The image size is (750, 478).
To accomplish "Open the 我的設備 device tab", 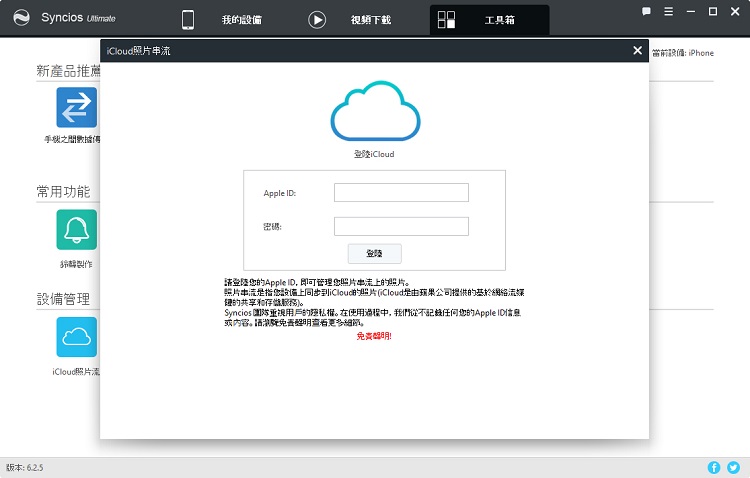I will [x=242, y=20].
